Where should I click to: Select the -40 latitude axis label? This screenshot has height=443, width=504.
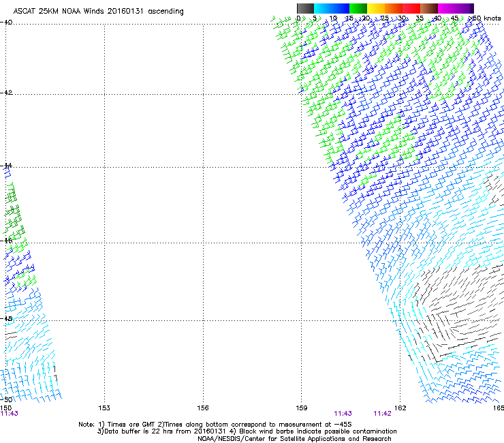(6, 22)
